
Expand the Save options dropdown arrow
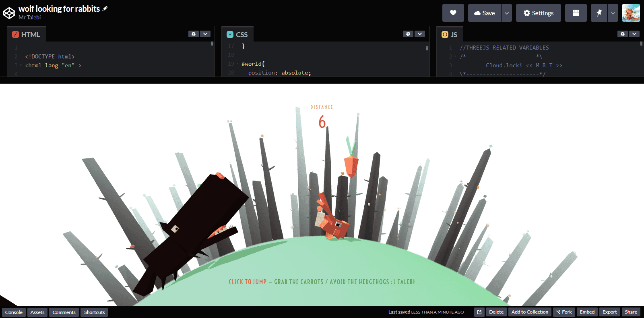pos(507,13)
